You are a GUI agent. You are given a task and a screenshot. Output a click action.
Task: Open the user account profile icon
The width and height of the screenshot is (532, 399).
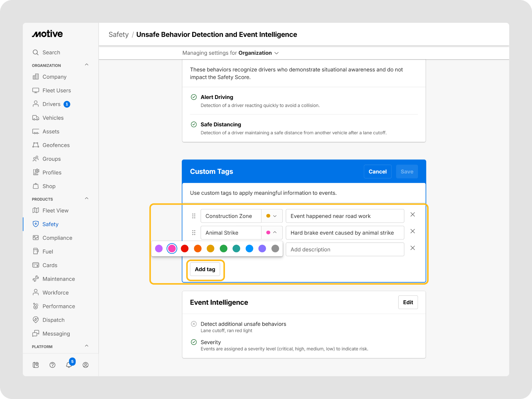coord(85,365)
